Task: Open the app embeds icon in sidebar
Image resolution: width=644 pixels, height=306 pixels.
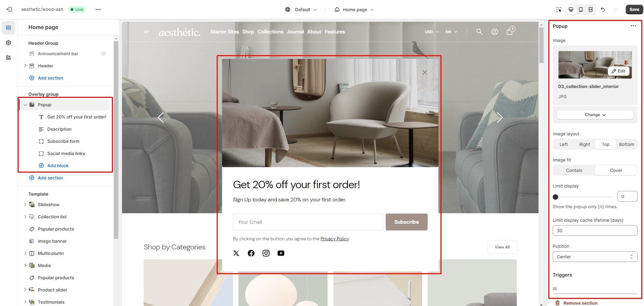Action: pyautogui.click(x=8, y=58)
